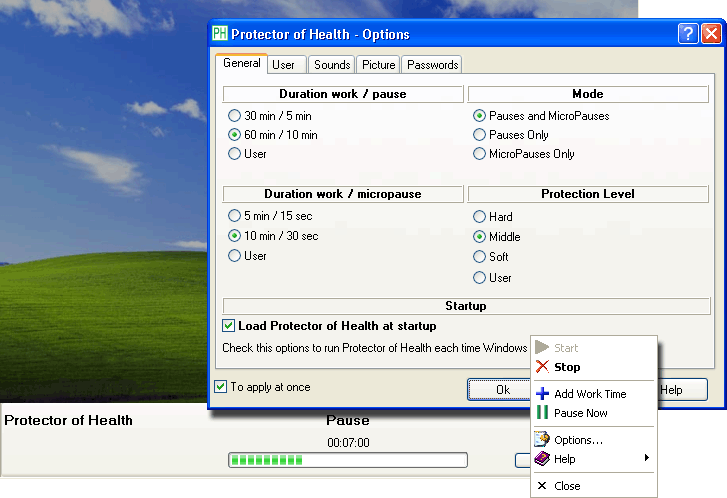This screenshot has height=498, width=727.
Task: Select 30 min / 5 min duration
Action: tap(270, 115)
